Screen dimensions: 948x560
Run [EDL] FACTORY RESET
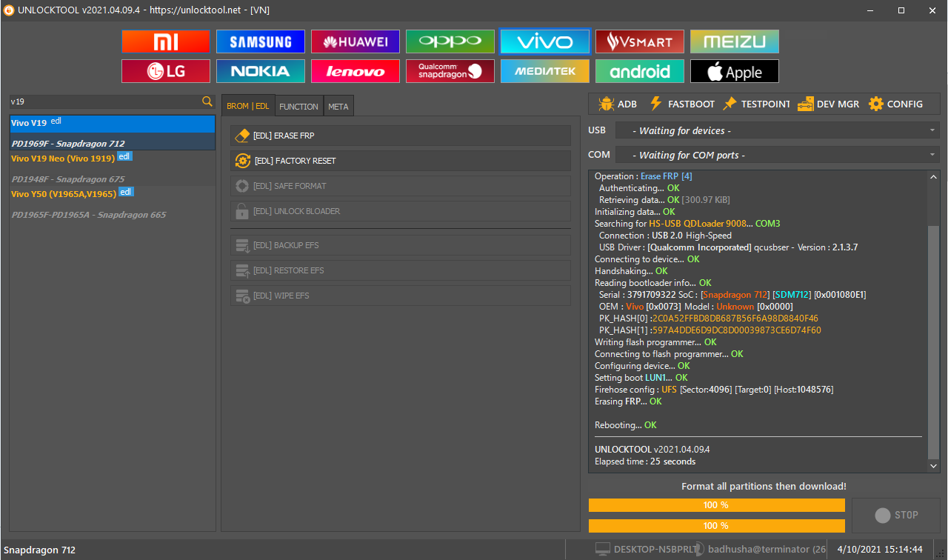click(x=401, y=161)
